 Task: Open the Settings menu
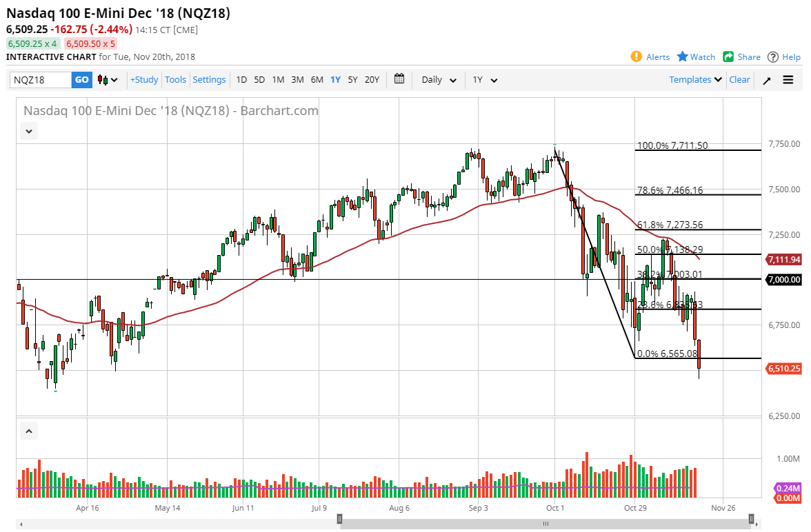click(209, 80)
